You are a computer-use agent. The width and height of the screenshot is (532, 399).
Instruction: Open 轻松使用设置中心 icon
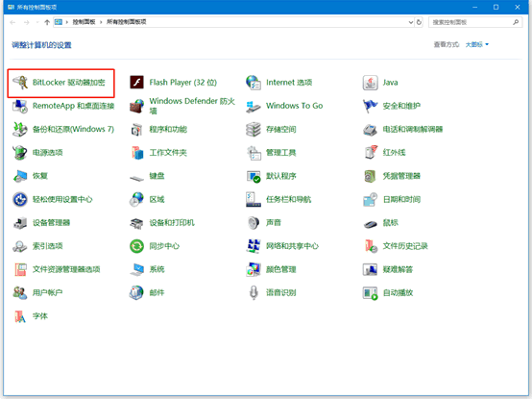tap(20, 200)
